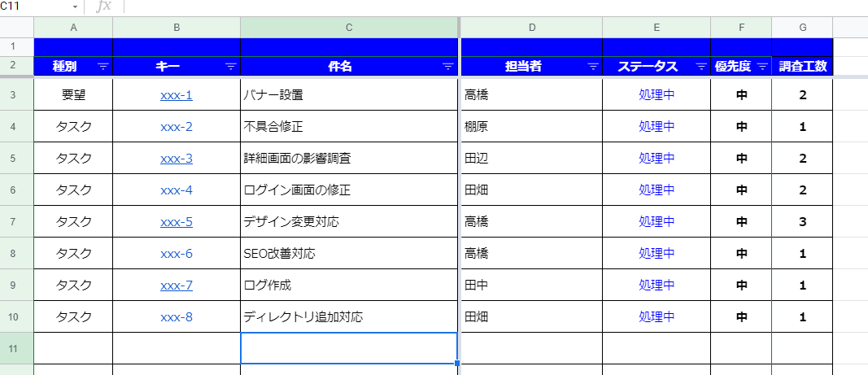Select the ログイン画面の修正 cell
Image resolution: width=868 pixels, height=375 pixels.
349,190
